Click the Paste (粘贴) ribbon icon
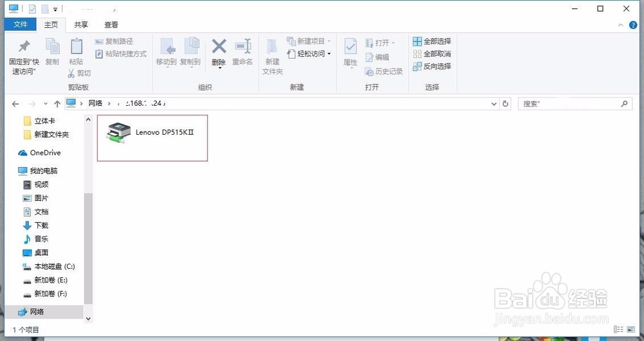The height and width of the screenshot is (341, 644). pos(76,46)
